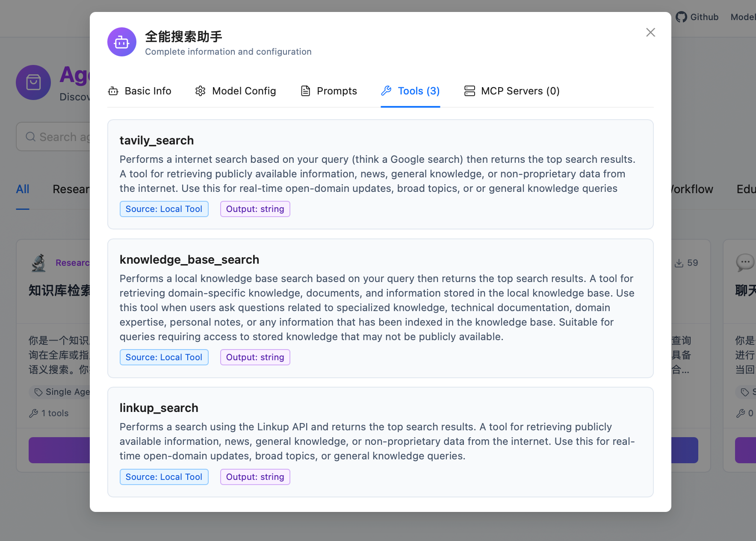Image resolution: width=756 pixels, height=541 pixels.
Task: Select the Tools (3) tab
Action: 410,91
